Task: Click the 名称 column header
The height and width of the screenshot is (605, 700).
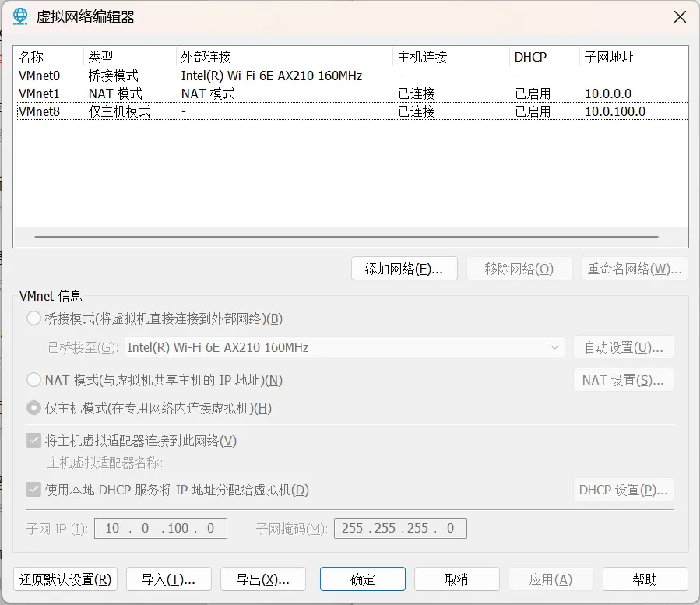Action: pos(31,57)
